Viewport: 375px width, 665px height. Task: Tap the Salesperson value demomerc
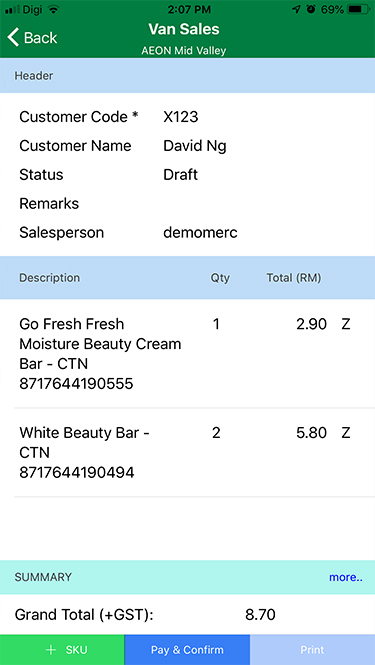[x=200, y=233]
